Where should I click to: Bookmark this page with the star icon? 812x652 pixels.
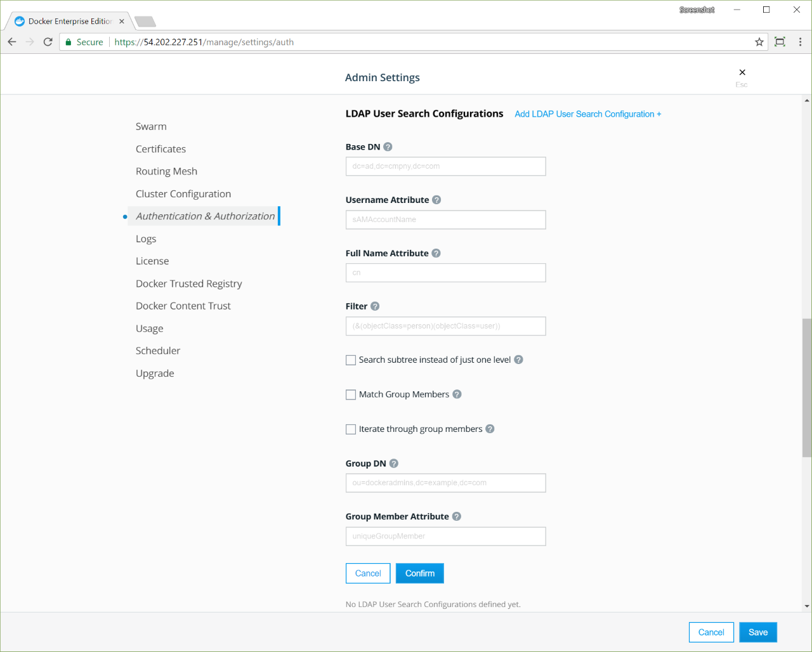tap(759, 42)
